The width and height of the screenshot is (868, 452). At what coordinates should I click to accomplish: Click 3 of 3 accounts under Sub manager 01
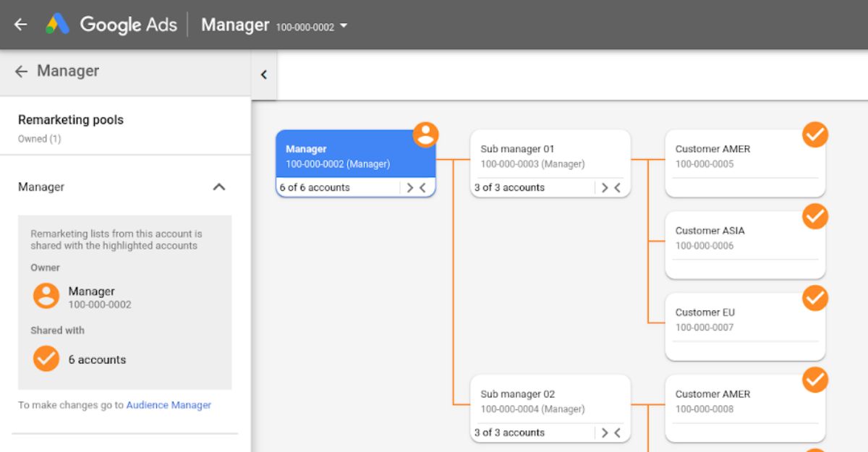tap(509, 187)
